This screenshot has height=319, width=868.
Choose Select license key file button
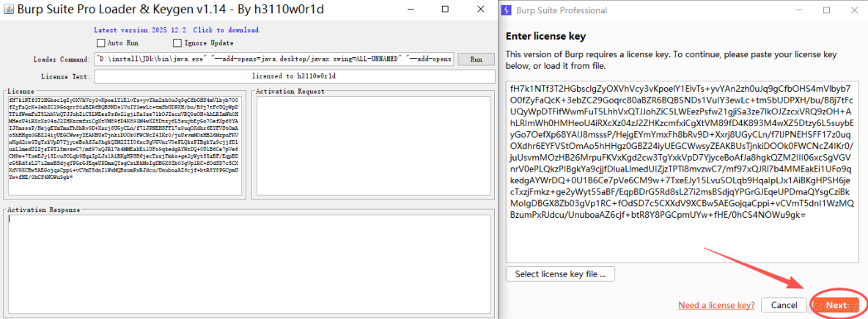560,274
